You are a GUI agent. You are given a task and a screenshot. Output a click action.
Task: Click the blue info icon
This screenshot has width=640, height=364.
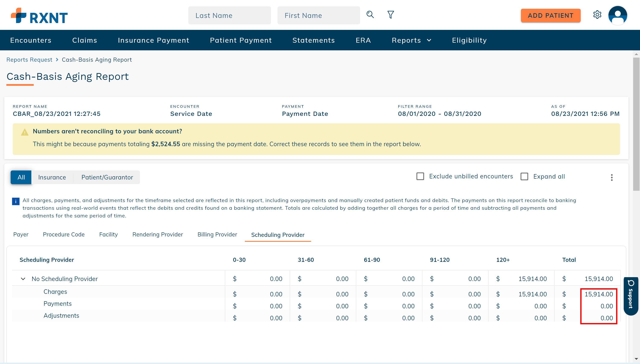16,201
